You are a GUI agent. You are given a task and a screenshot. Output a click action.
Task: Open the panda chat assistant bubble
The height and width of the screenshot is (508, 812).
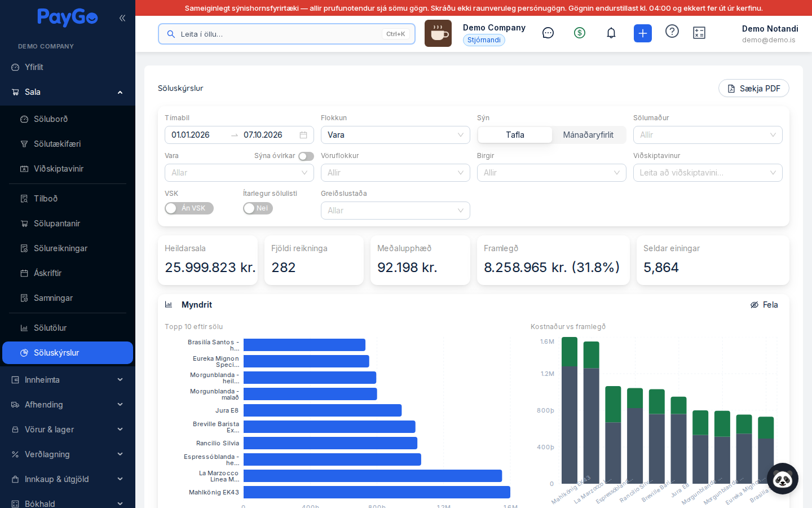coord(783,479)
